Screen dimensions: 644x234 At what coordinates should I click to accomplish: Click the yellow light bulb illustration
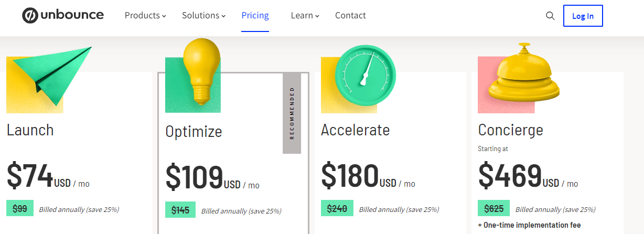pyautogui.click(x=201, y=72)
